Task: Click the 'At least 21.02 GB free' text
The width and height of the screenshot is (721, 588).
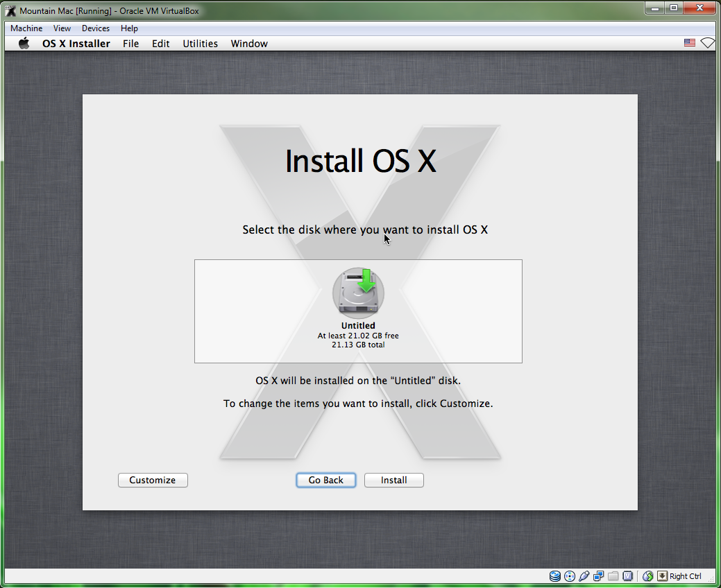Action: pyautogui.click(x=358, y=336)
